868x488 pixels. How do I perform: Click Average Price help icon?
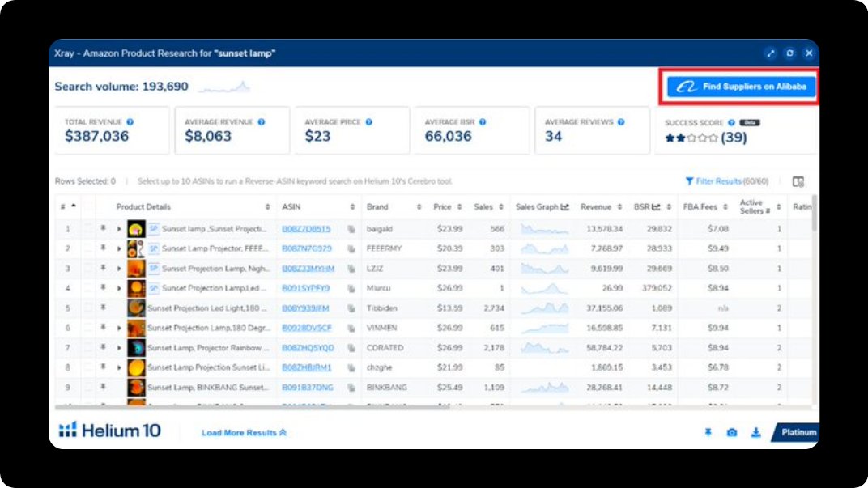pyautogui.click(x=368, y=121)
